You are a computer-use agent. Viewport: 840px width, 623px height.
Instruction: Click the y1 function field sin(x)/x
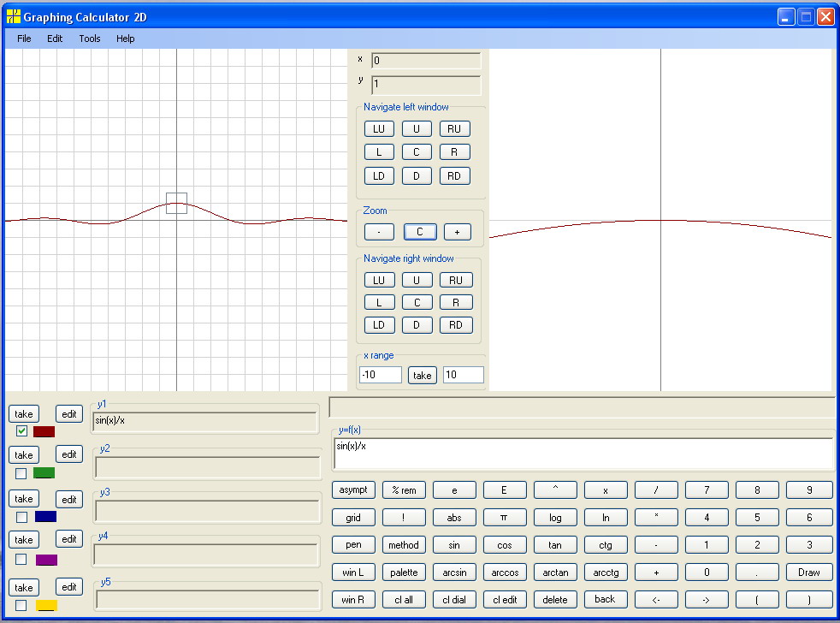click(x=204, y=421)
